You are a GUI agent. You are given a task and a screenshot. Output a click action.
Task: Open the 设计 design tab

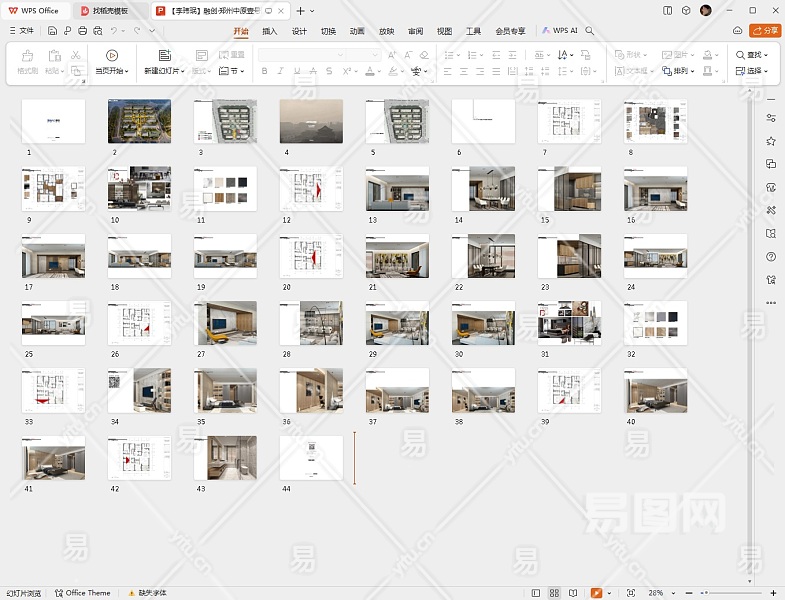pyautogui.click(x=298, y=31)
